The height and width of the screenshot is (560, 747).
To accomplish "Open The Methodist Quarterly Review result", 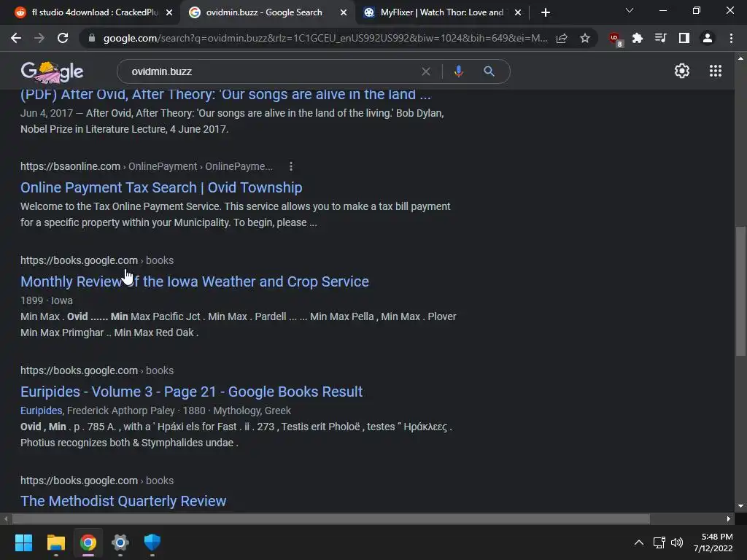I will [x=123, y=501].
